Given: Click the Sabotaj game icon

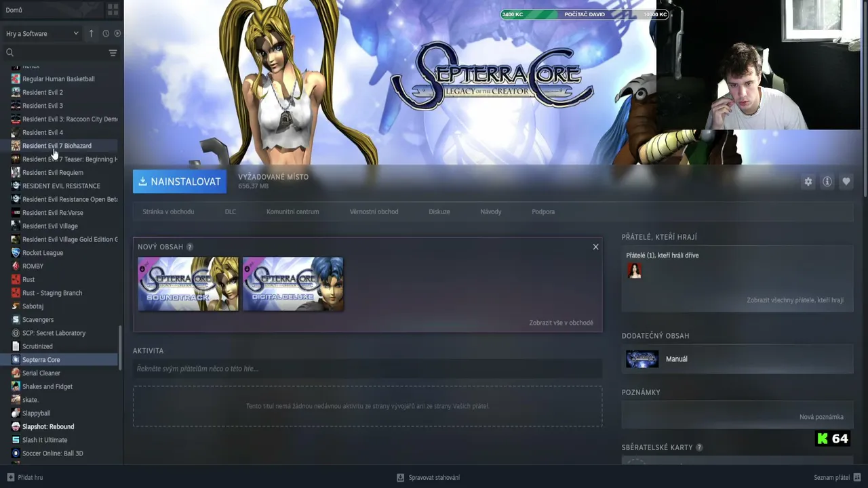Looking at the screenshot, I should click(16, 306).
